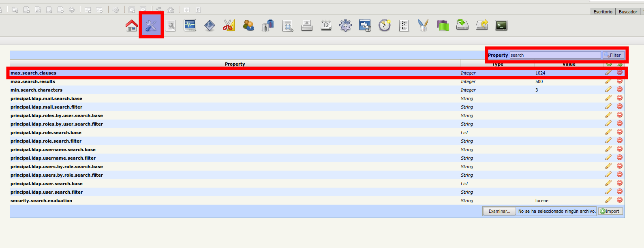Open the black terminal console icon
The height and width of the screenshot is (248, 644).
pos(501,26)
